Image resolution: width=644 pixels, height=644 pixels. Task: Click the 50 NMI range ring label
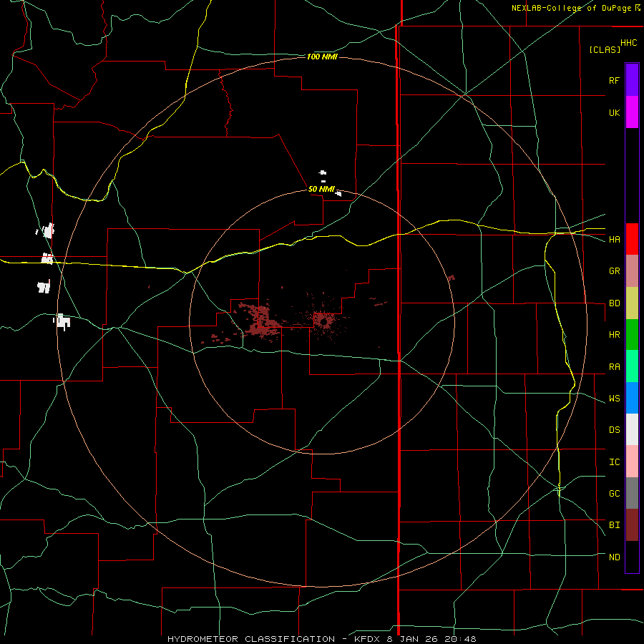pos(321,190)
